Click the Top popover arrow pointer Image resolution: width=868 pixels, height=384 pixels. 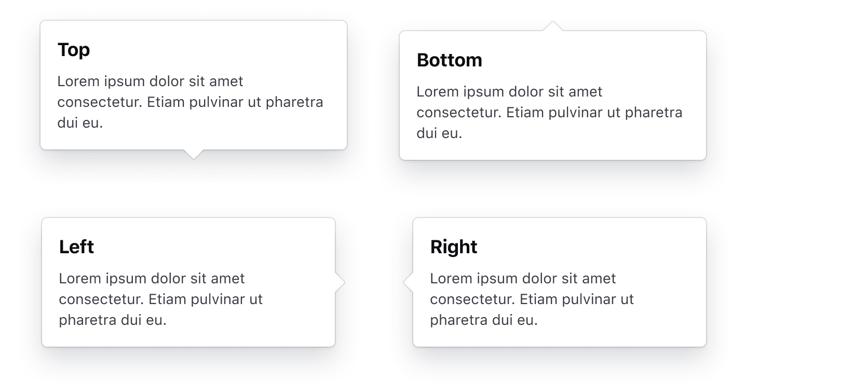(x=193, y=153)
